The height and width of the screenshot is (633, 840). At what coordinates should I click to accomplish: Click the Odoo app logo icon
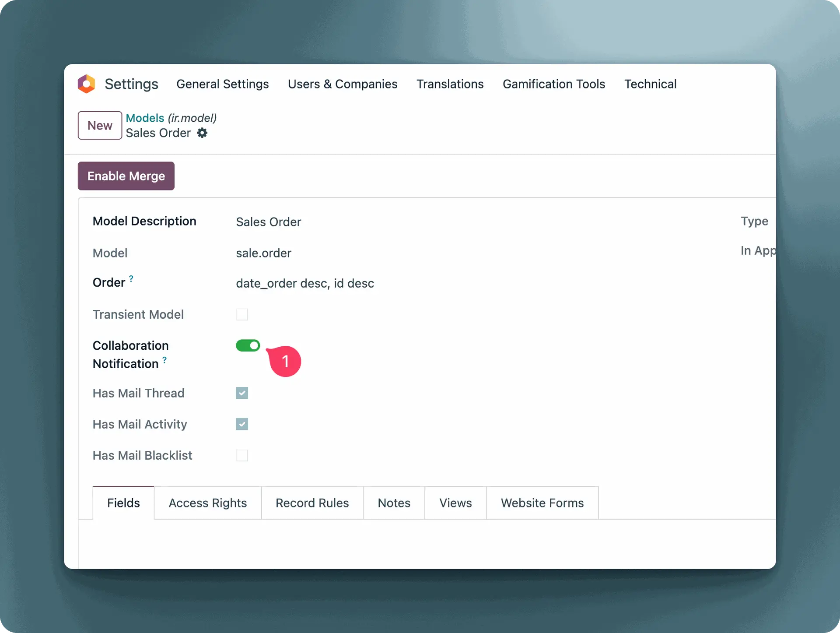(x=86, y=84)
